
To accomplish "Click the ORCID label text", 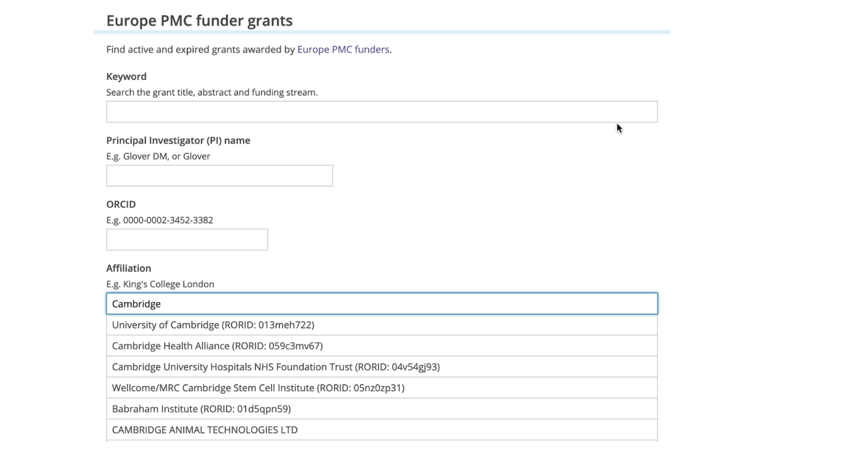I will pos(121,204).
